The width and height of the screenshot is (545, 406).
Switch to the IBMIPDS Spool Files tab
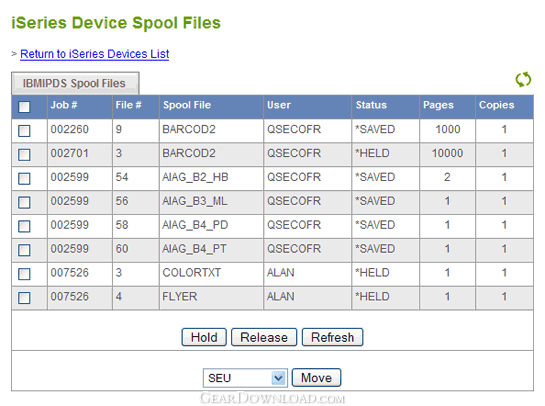tap(75, 83)
